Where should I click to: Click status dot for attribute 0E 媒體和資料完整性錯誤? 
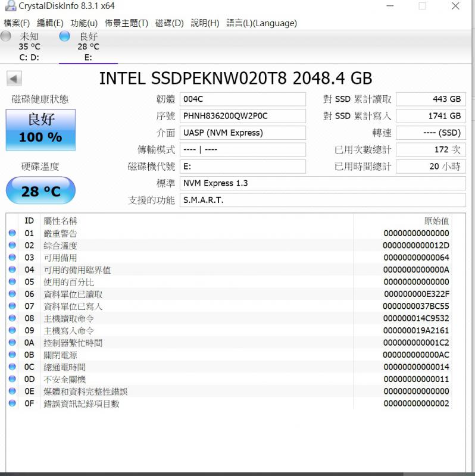(12, 391)
